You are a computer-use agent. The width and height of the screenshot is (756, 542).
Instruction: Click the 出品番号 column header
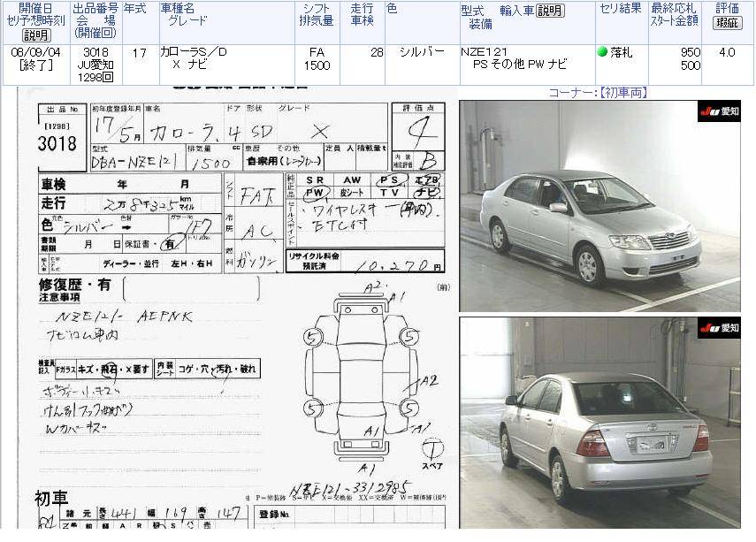95,9
